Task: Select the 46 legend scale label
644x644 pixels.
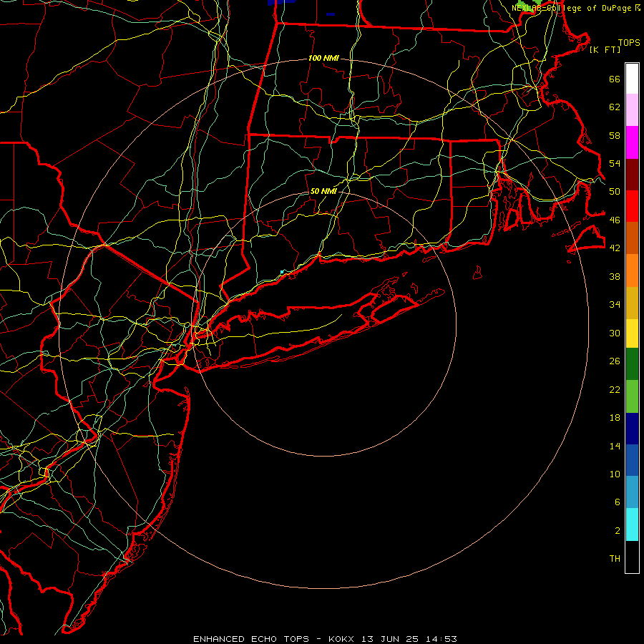Action: click(615, 220)
